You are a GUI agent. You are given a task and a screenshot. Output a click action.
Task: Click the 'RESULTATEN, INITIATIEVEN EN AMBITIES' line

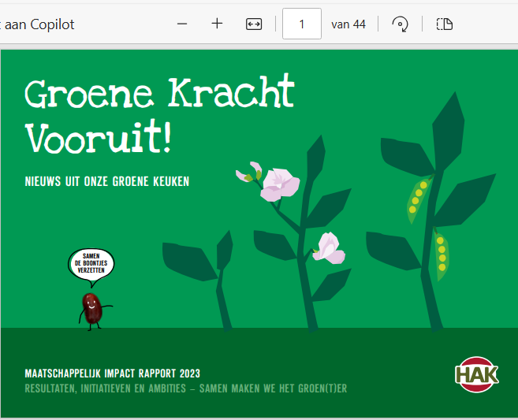coord(186,388)
